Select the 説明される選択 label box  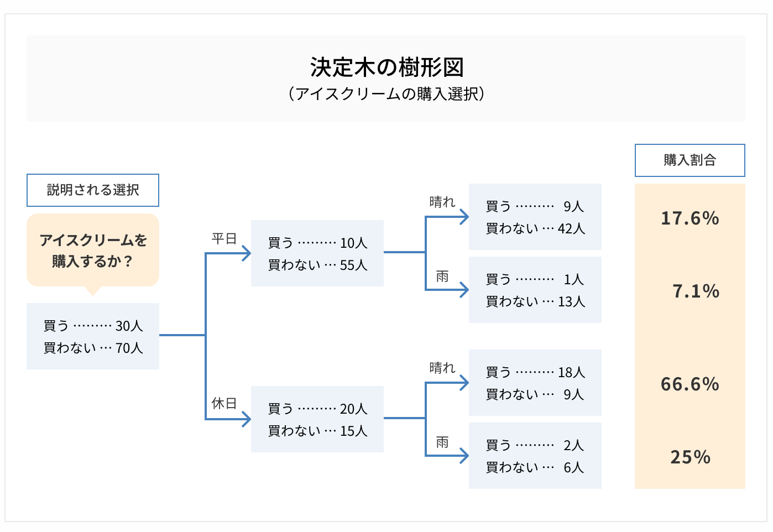point(93,190)
